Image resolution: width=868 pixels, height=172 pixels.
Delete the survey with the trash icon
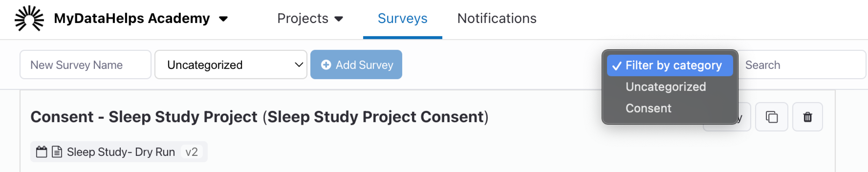(x=807, y=117)
